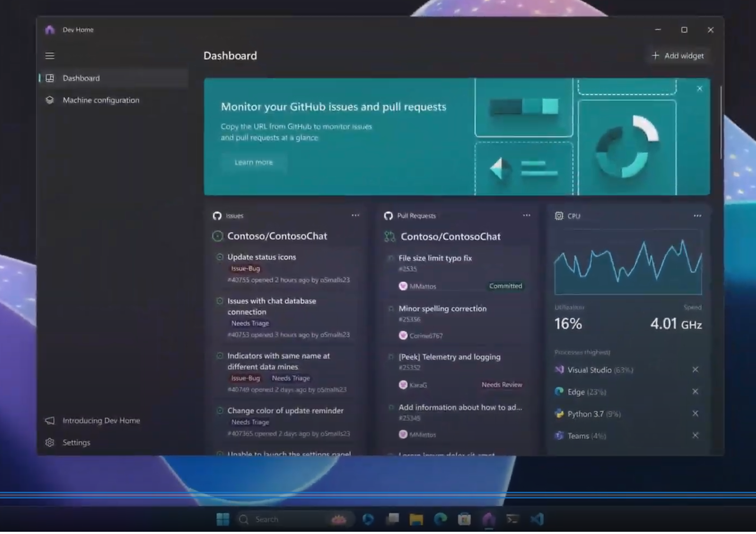Viewport: 756px width, 534px height.
Task: Open the Windows Start menu
Action: [x=223, y=519]
